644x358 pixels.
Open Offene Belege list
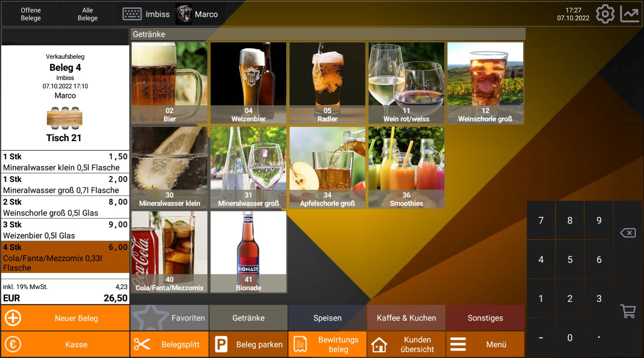click(x=31, y=14)
